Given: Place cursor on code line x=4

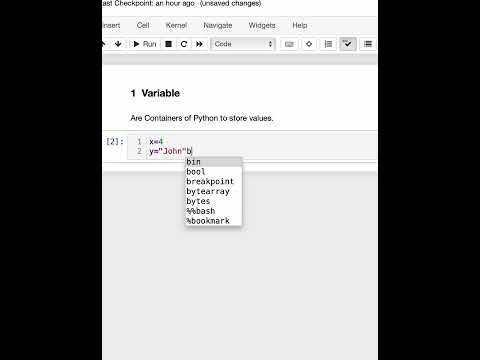Looking at the screenshot, I should pyautogui.click(x=156, y=141).
